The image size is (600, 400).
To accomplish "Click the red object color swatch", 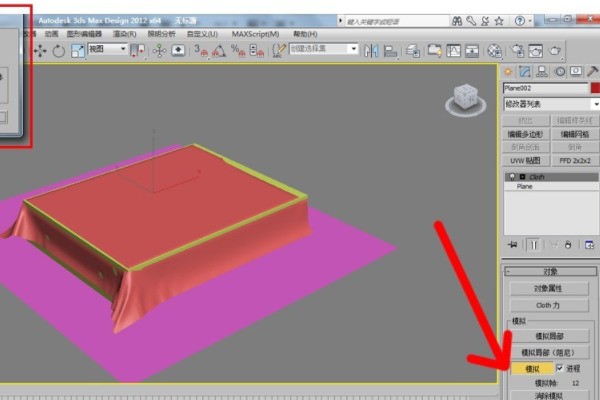I will (x=594, y=88).
